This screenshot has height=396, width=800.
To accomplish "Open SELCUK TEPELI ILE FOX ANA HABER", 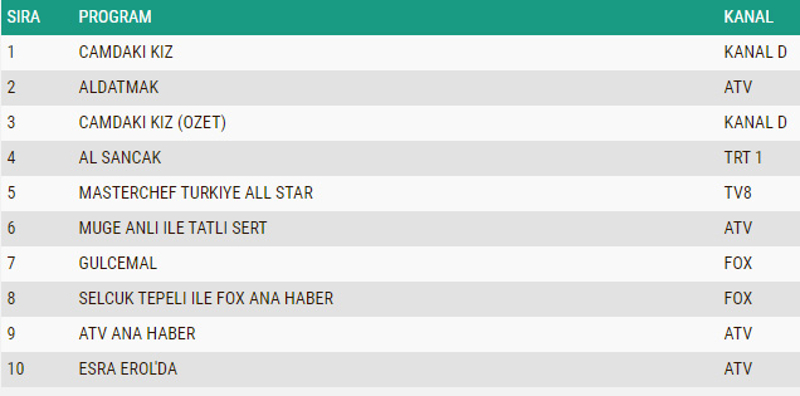I will click(x=206, y=299).
